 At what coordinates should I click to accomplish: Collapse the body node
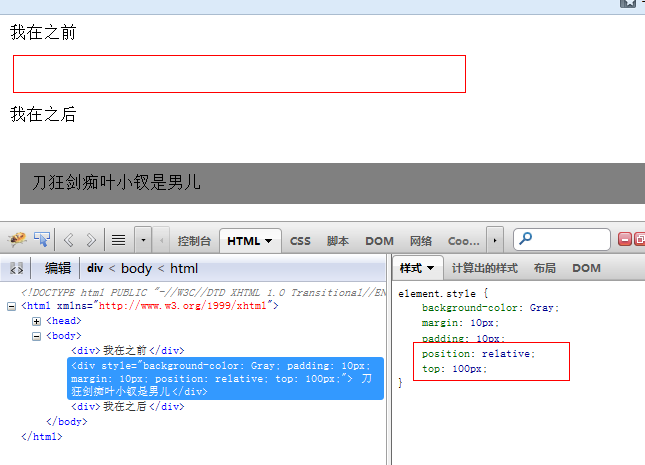pyautogui.click(x=37, y=337)
